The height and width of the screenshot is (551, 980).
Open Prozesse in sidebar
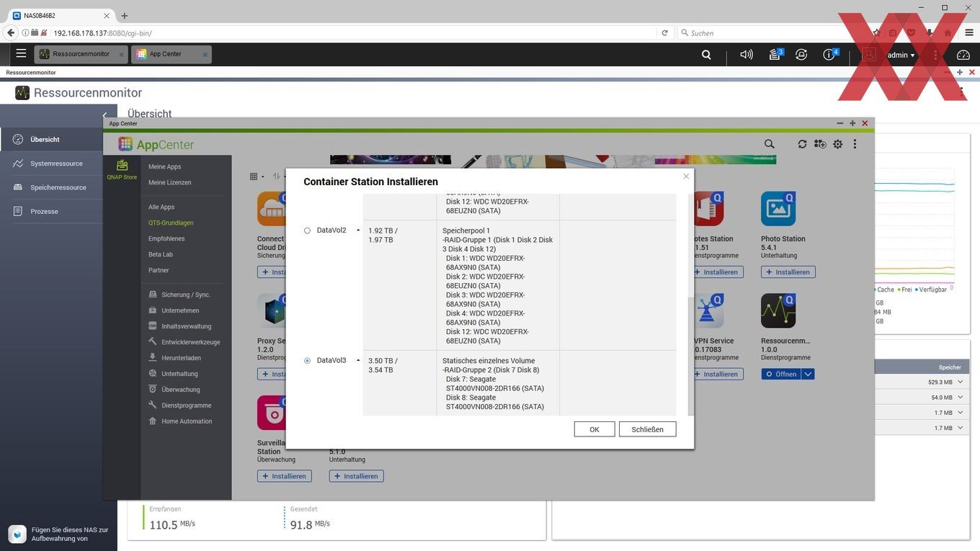pyautogui.click(x=51, y=211)
